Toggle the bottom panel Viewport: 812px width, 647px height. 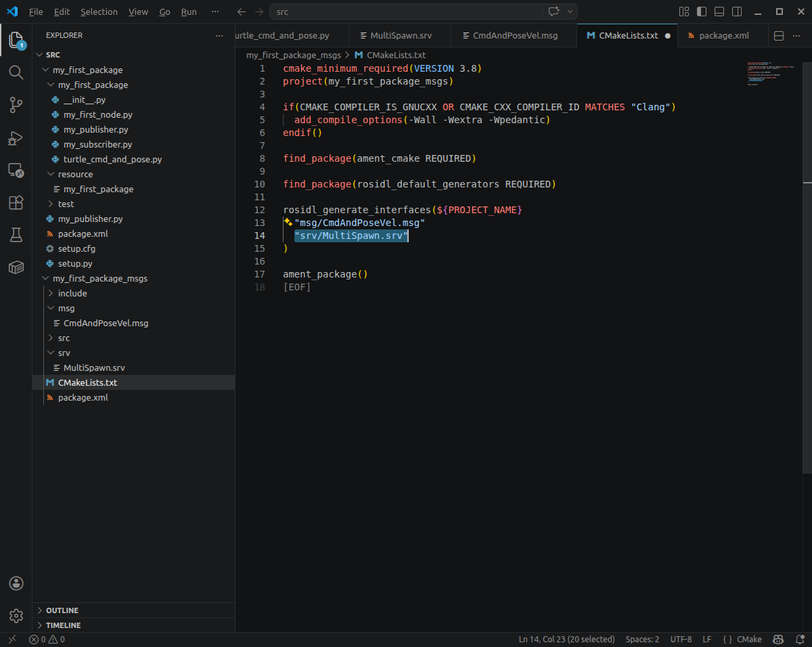(719, 12)
